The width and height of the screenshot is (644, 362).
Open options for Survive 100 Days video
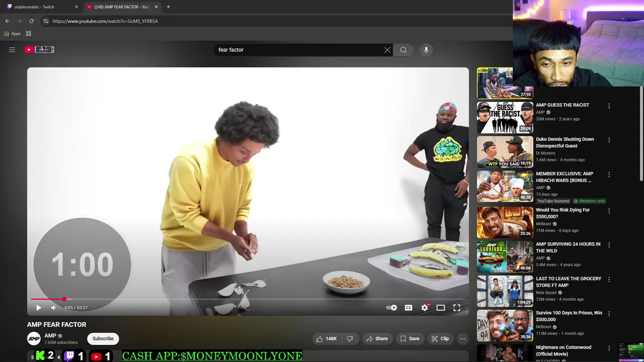click(x=609, y=314)
